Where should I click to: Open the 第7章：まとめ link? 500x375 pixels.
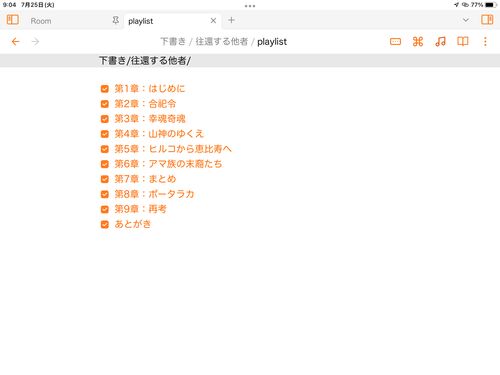pyautogui.click(x=145, y=179)
